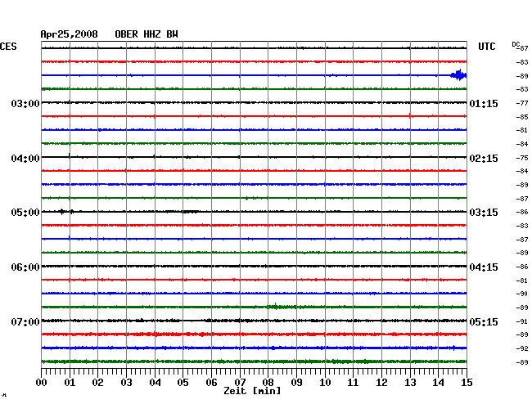Click minute tick label 10
The height and width of the screenshot is (404, 532).
325,383
